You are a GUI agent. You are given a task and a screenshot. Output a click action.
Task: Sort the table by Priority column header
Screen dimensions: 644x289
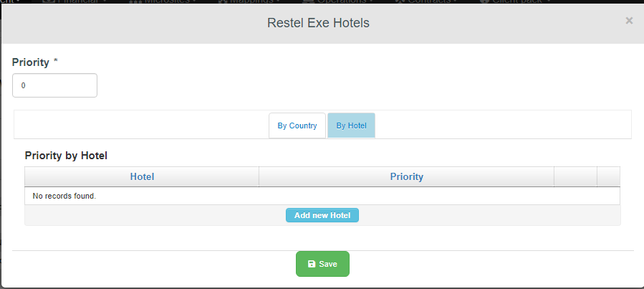click(x=406, y=176)
